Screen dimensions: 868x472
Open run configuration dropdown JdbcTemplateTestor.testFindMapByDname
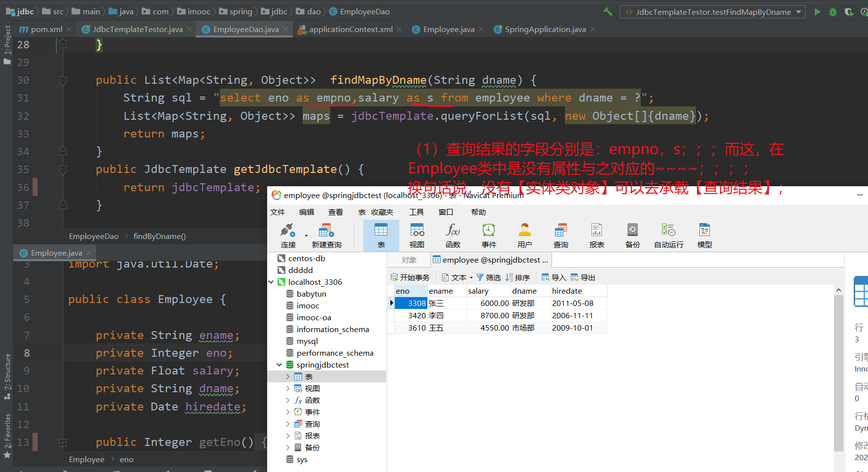[713, 12]
